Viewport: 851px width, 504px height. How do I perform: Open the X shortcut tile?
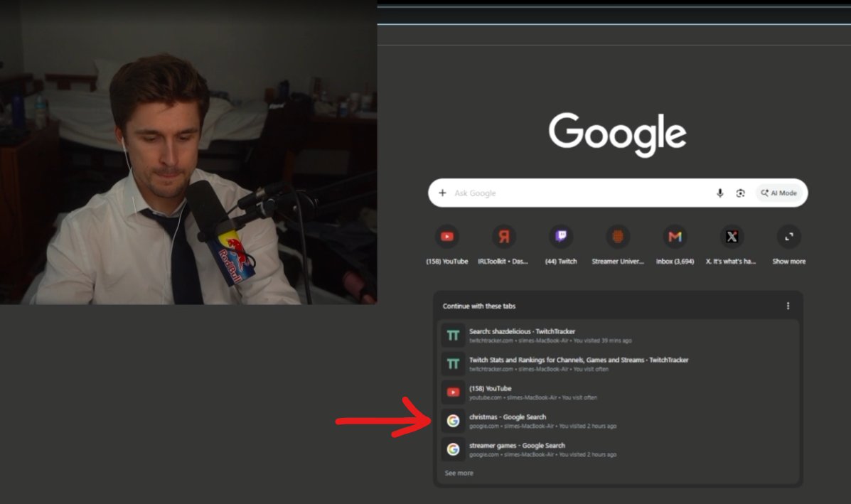[731, 245]
